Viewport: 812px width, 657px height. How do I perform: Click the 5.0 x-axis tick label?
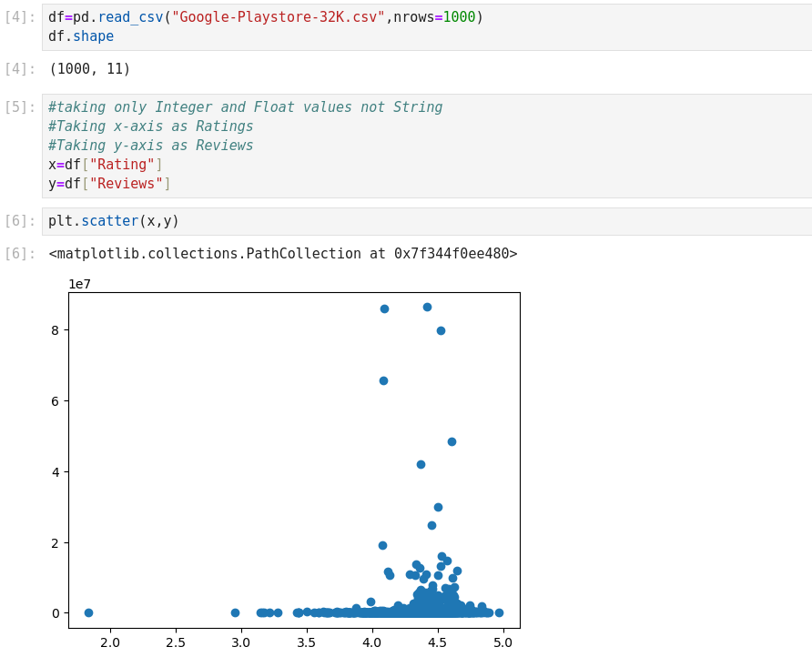pyautogui.click(x=502, y=642)
